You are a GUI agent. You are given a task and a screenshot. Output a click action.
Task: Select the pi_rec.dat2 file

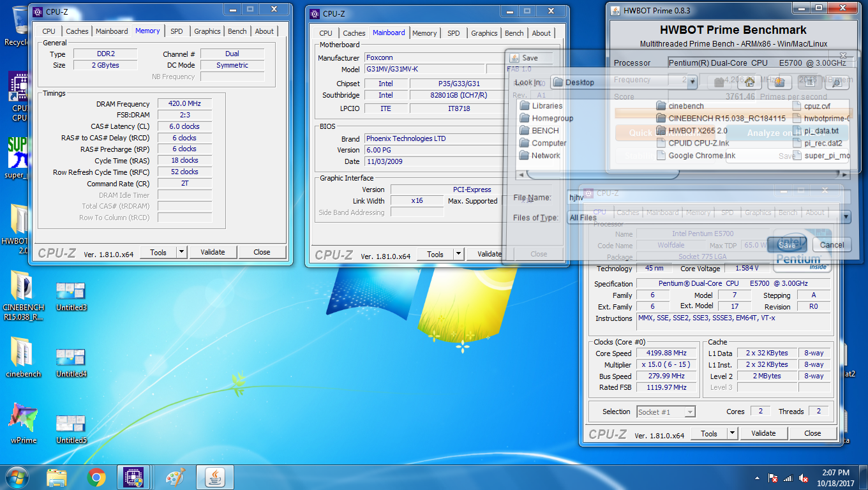click(818, 143)
